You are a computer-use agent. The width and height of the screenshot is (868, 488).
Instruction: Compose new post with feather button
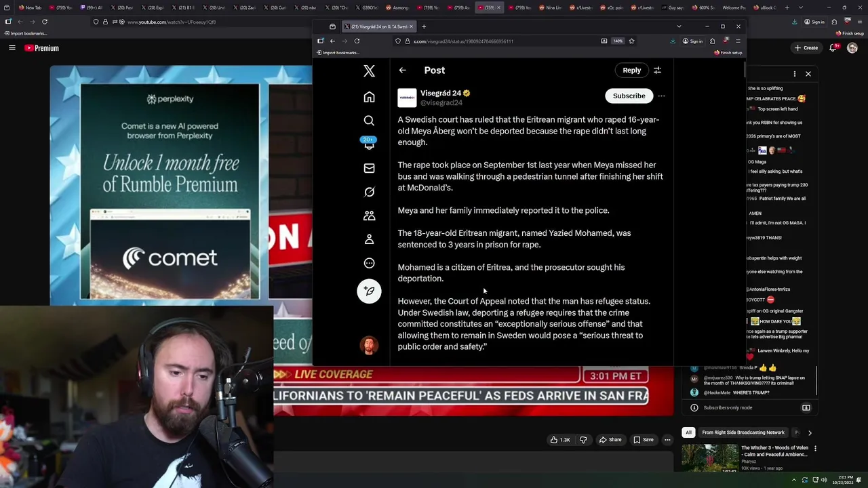point(369,291)
